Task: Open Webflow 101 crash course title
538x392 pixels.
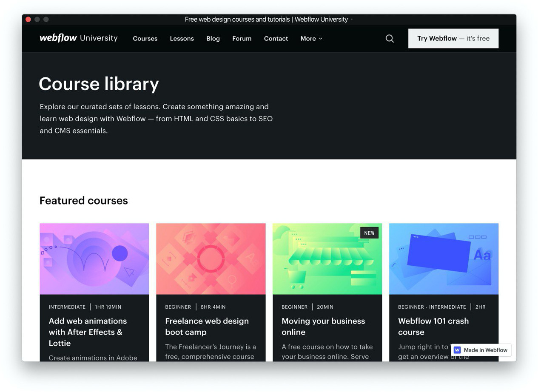Action: pos(433,327)
